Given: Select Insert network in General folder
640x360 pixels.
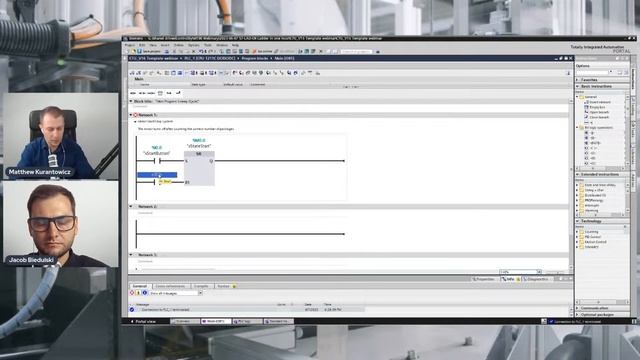Looking at the screenshot, I should [599, 102].
